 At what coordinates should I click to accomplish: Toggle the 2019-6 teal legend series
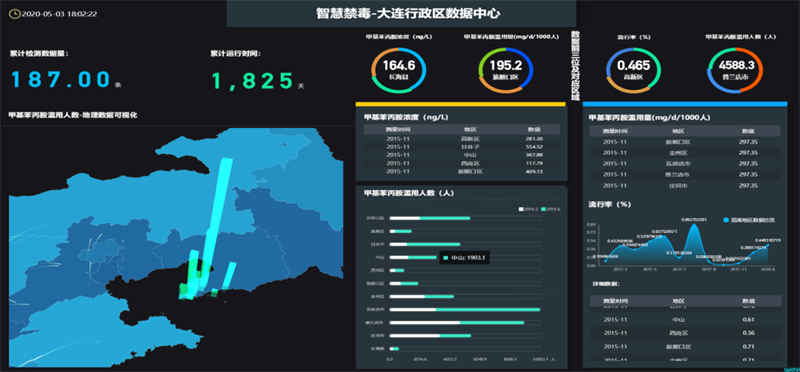click(x=551, y=209)
